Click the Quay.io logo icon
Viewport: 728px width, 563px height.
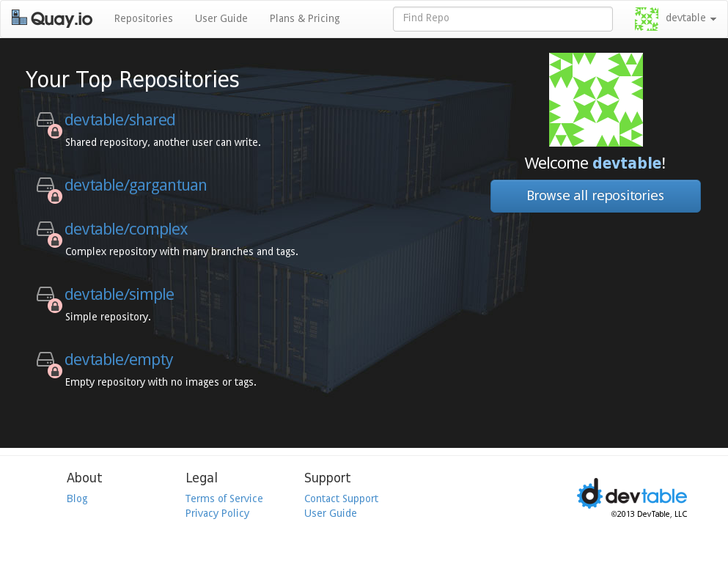pos(19,18)
